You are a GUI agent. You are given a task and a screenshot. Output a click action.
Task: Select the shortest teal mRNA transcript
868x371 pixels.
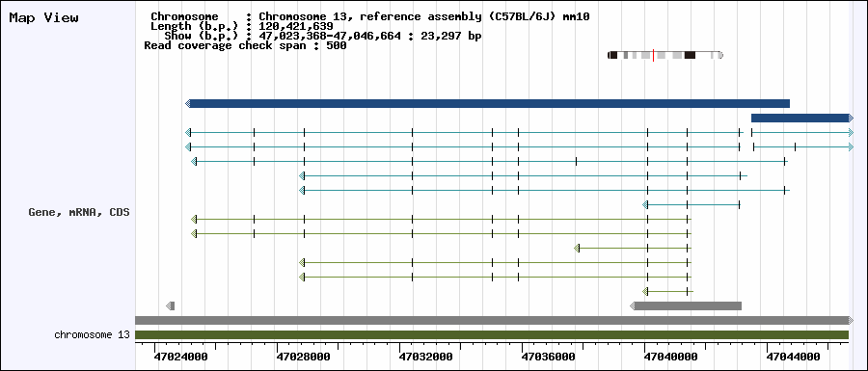click(x=692, y=204)
